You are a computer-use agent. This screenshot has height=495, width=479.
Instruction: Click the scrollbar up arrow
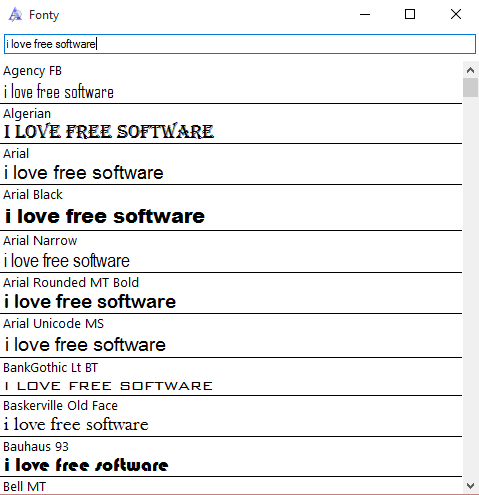click(x=470, y=70)
